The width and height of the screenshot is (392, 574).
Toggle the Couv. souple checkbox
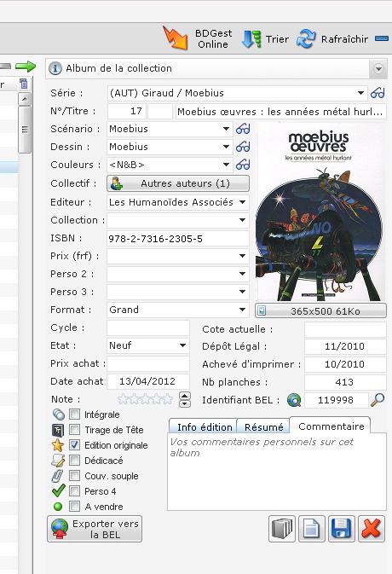point(75,476)
